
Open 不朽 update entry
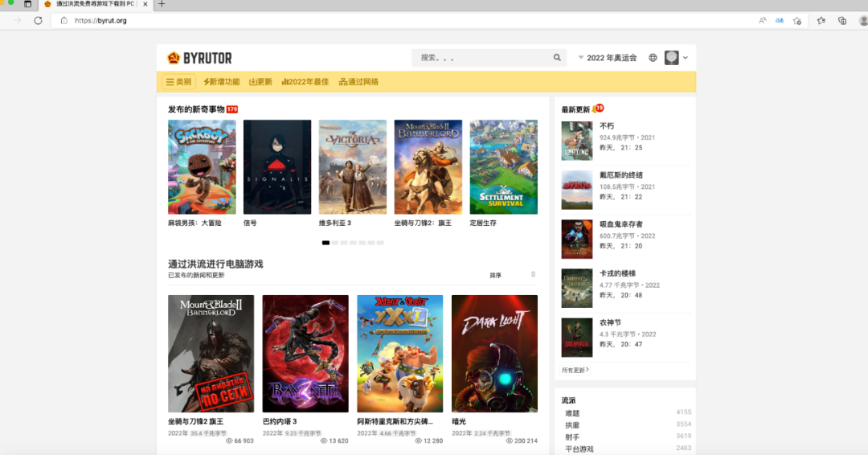pyautogui.click(x=625, y=141)
